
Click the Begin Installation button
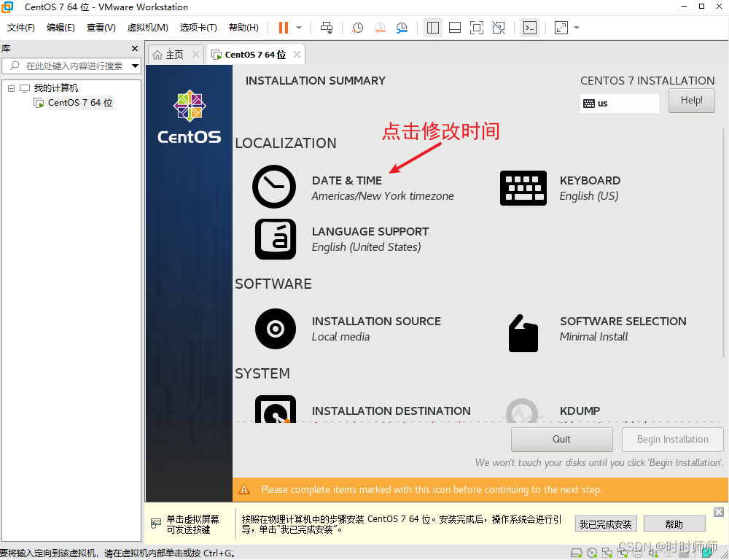click(672, 440)
